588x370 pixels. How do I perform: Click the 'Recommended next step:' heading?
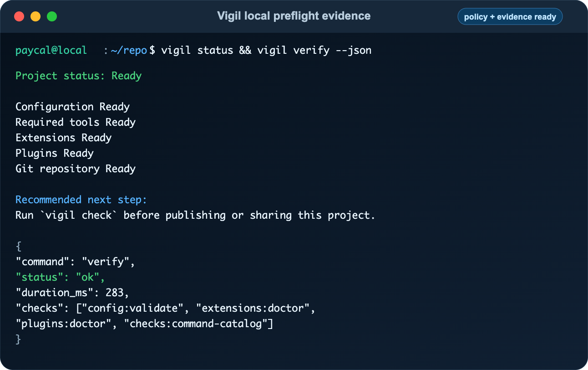point(81,200)
